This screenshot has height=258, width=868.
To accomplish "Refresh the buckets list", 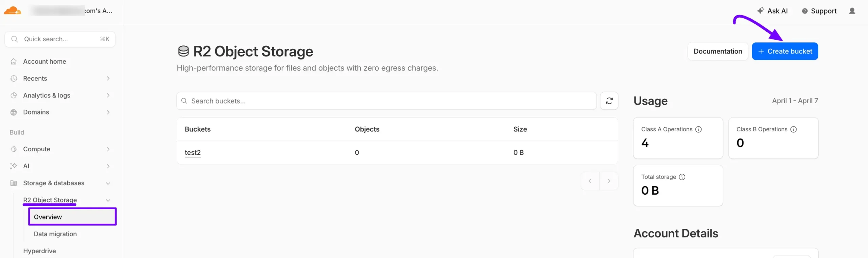I will pyautogui.click(x=609, y=101).
